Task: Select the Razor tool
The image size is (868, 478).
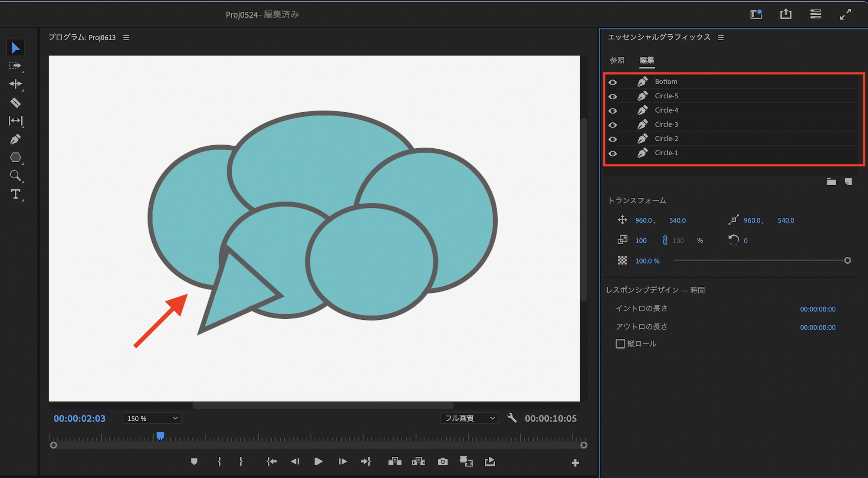Action: 15,103
